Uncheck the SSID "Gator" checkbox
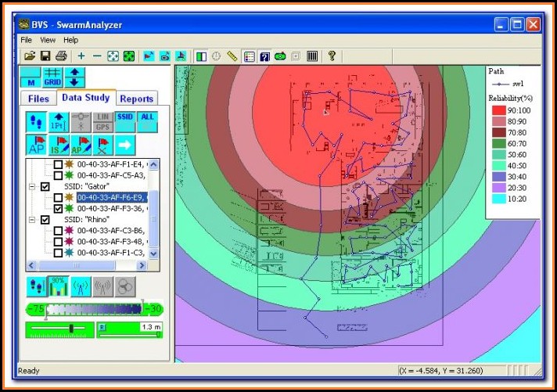 pyautogui.click(x=45, y=187)
